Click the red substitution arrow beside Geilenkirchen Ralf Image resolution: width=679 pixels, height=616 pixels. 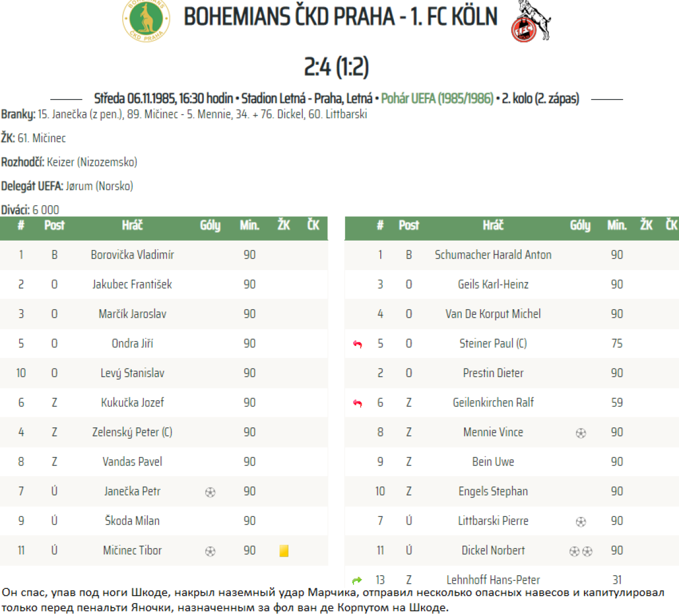pyautogui.click(x=357, y=403)
